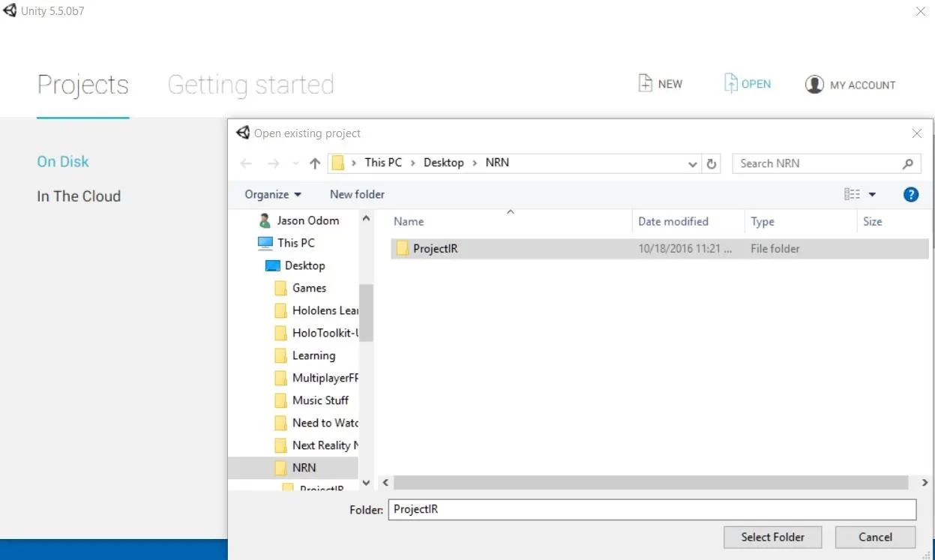Select On Disk projects list
The width and height of the screenshot is (935, 560).
click(x=63, y=161)
